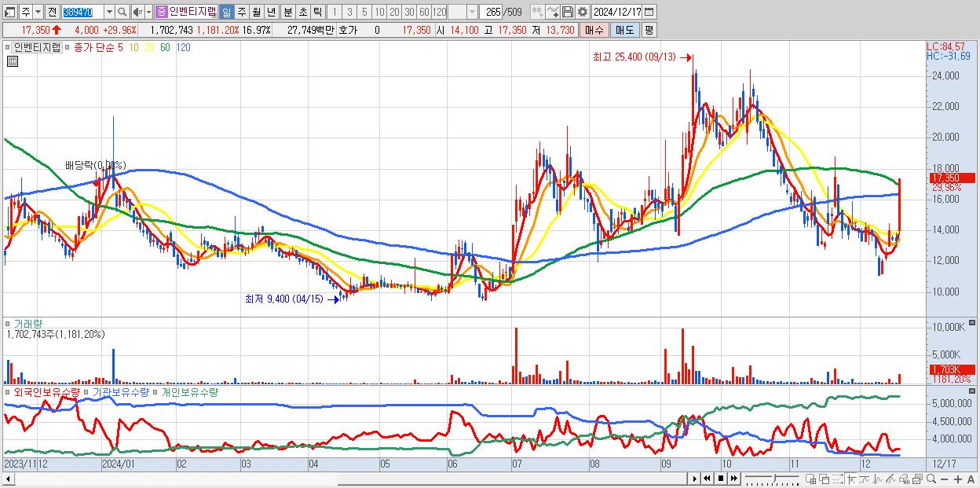Click the 평 button
The height and width of the screenshot is (488, 980).
(649, 30)
